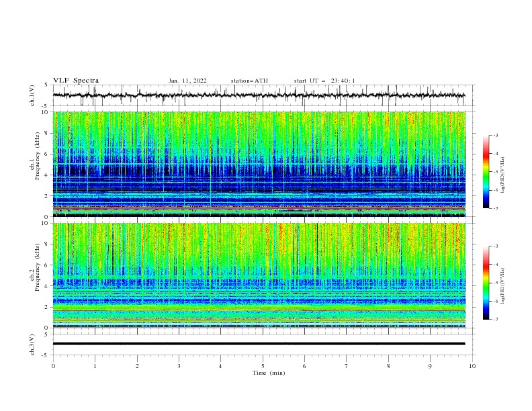Click the "3" tick on the time axis
Image resolution: width=532 pixels, height=411 pixels.
click(x=179, y=366)
